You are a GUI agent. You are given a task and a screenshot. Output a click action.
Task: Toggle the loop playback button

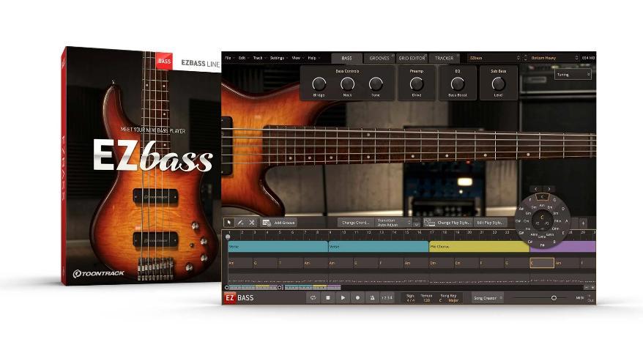pyautogui.click(x=313, y=298)
